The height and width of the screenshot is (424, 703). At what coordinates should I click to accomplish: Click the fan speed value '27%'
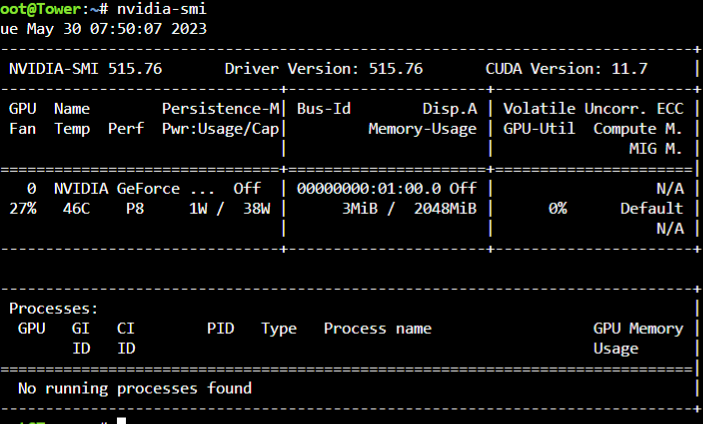click(23, 209)
